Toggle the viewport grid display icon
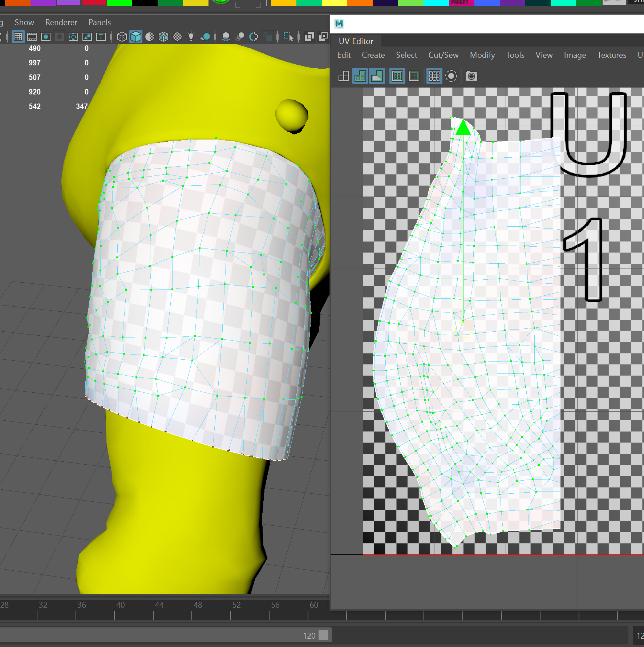This screenshot has height=647, width=644. (x=18, y=37)
